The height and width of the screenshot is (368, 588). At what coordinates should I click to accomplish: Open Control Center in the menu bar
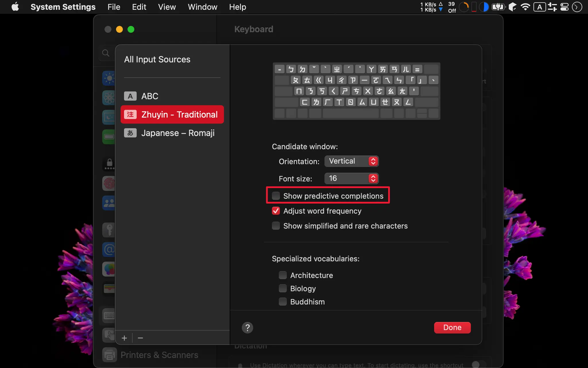pyautogui.click(x=564, y=7)
